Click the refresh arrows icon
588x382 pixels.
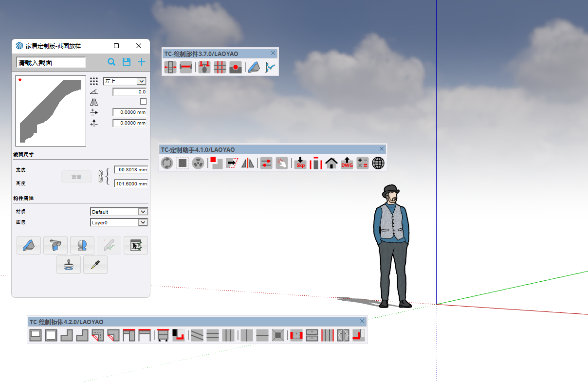(167, 163)
